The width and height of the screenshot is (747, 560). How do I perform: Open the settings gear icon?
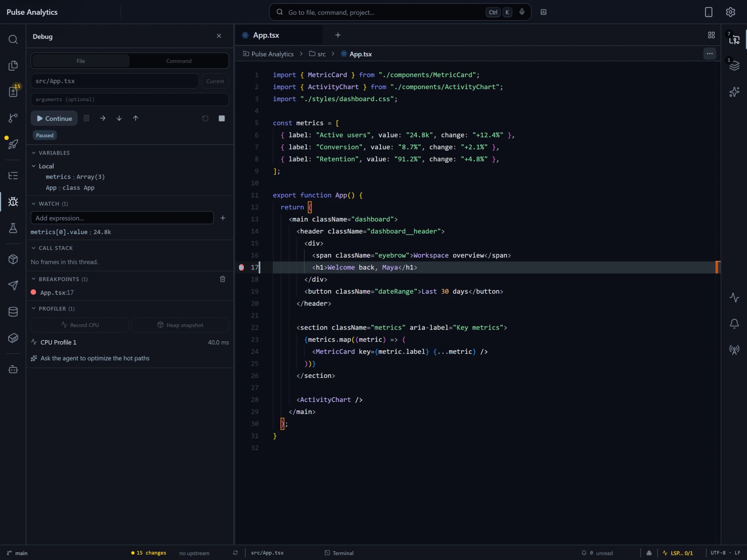[730, 12]
